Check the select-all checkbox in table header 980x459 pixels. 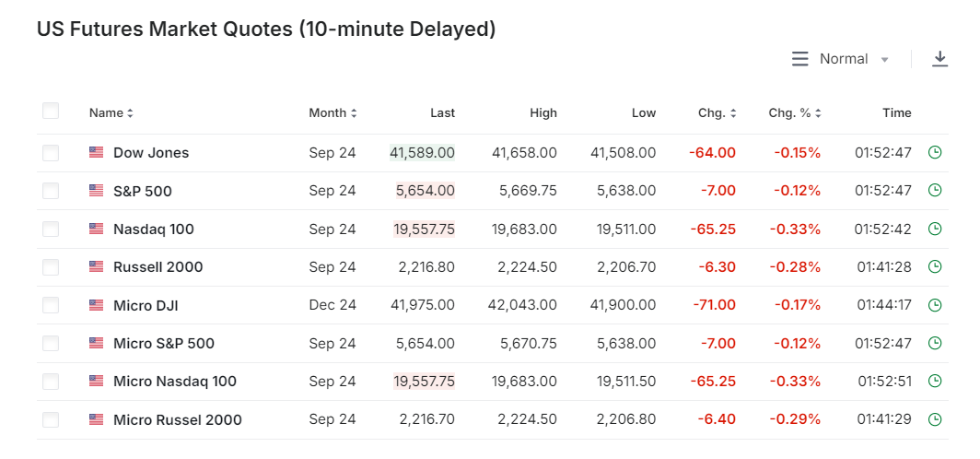(51, 112)
